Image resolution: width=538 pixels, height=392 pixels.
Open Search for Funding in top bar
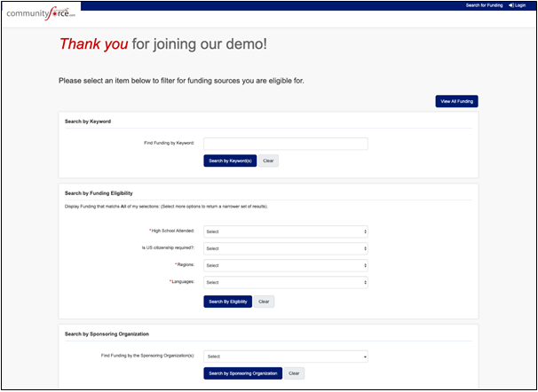[x=484, y=5]
